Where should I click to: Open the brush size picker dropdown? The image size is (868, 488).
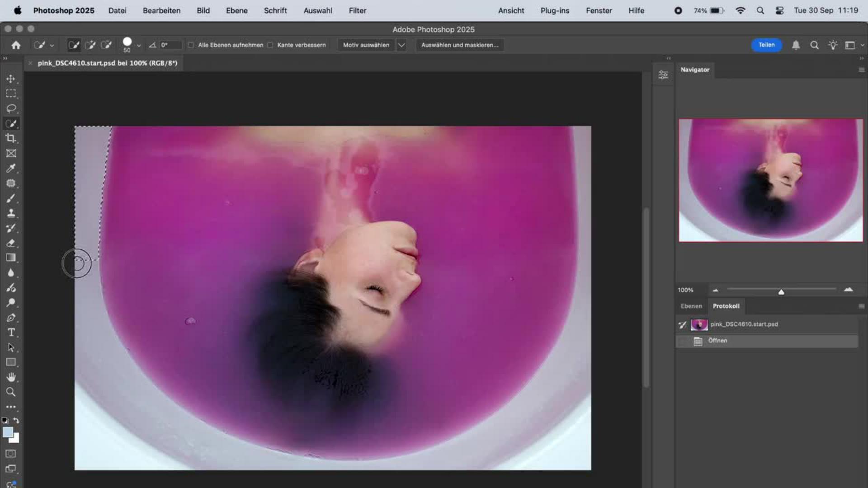[139, 46]
